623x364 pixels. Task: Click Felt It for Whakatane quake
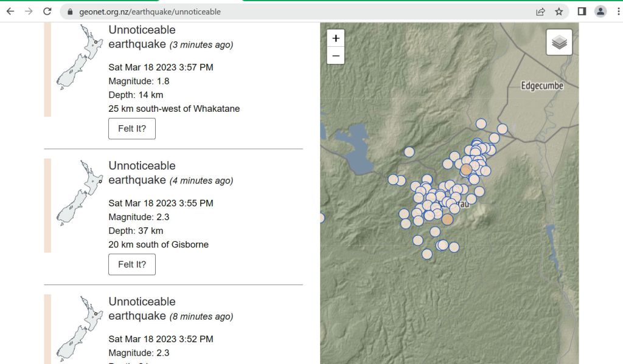point(132,129)
